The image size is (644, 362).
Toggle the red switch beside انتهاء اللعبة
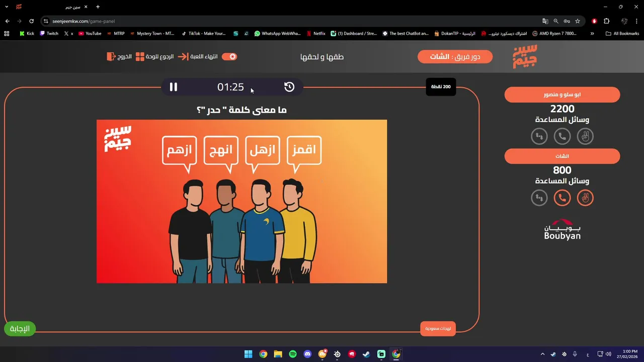point(229,56)
